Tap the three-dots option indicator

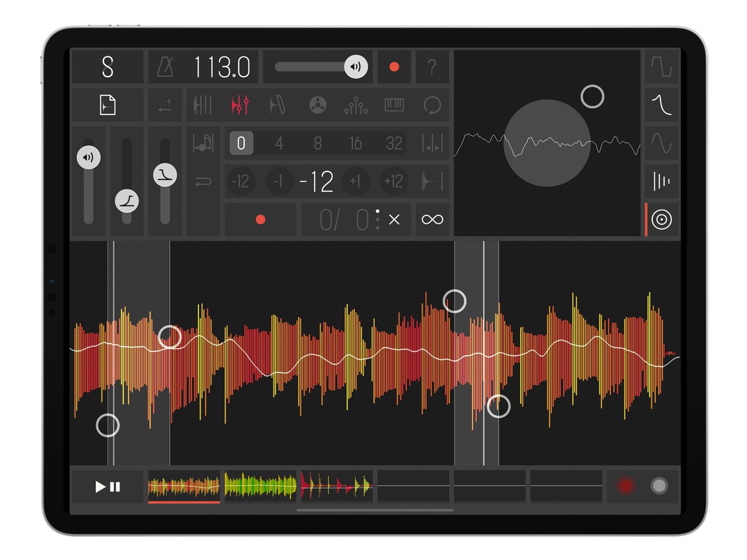377,220
